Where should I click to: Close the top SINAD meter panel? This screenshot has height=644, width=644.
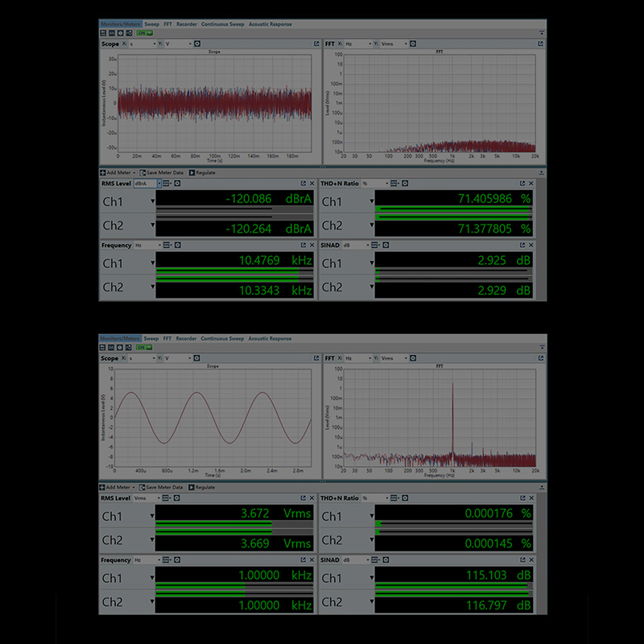tap(531, 244)
